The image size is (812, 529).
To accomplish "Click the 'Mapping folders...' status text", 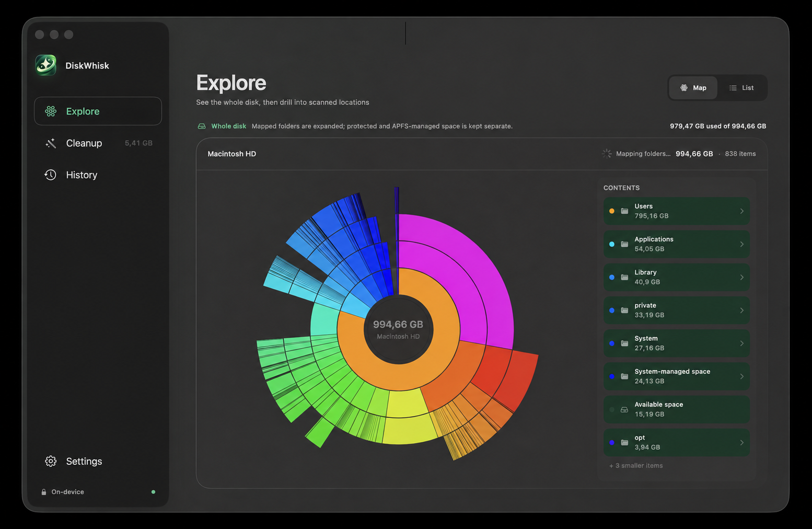I will [643, 154].
